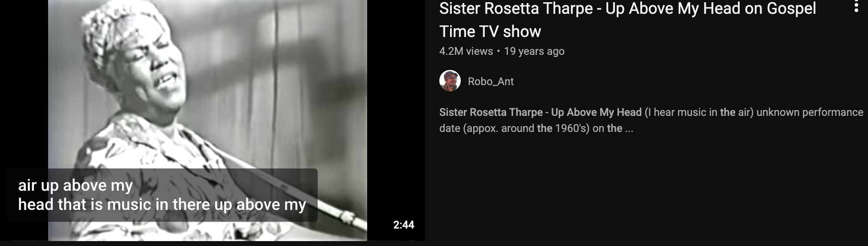868x246 pixels.
Task: Click the caption line starting 'head that is music'
Action: 162,205
